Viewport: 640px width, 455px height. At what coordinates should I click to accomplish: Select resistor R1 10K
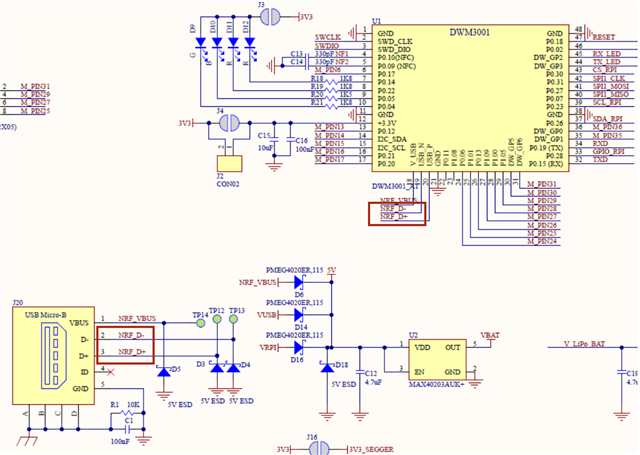pyautogui.click(x=127, y=412)
